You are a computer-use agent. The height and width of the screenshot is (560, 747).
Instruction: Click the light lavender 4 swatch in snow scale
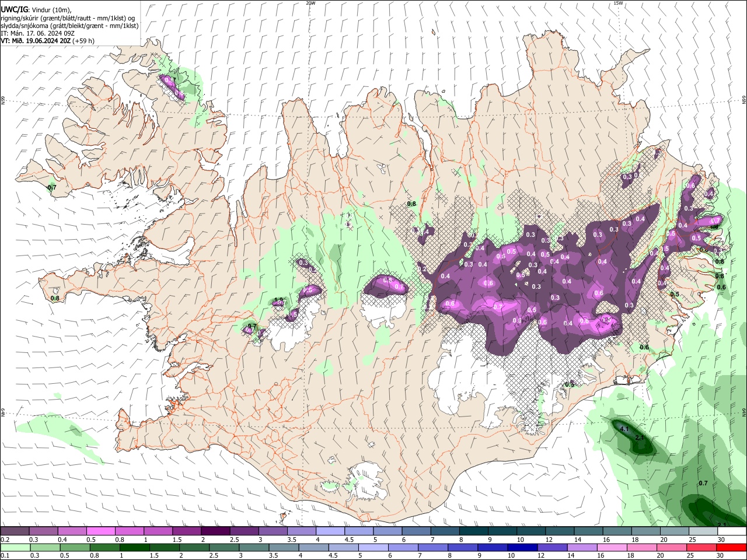330,531
